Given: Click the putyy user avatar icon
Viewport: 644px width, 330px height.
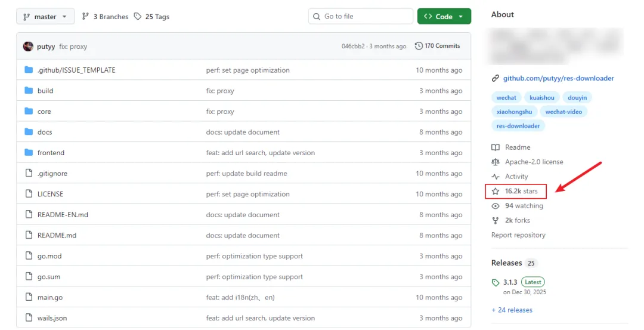Looking at the screenshot, I should pyautogui.click(x=28, y=47).
